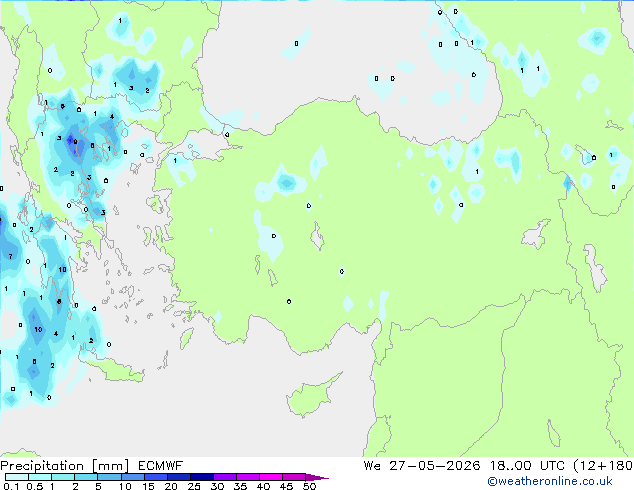Screen dimensions: 634x490
Task: Click the '(12+180' forecast hour text
Action: coord(603,466)
